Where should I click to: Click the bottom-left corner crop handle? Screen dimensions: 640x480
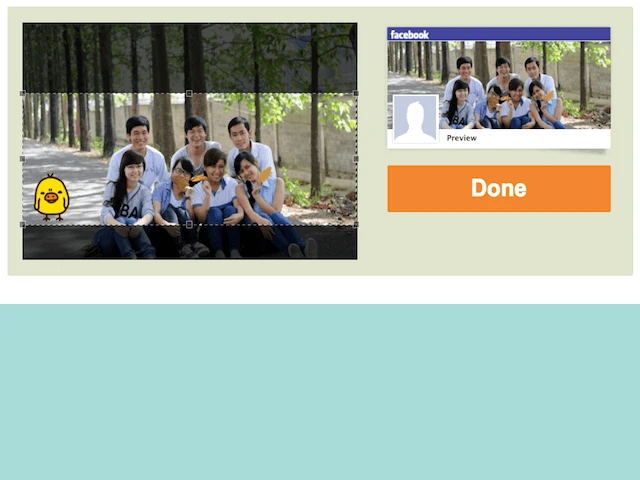coord(23,224)
